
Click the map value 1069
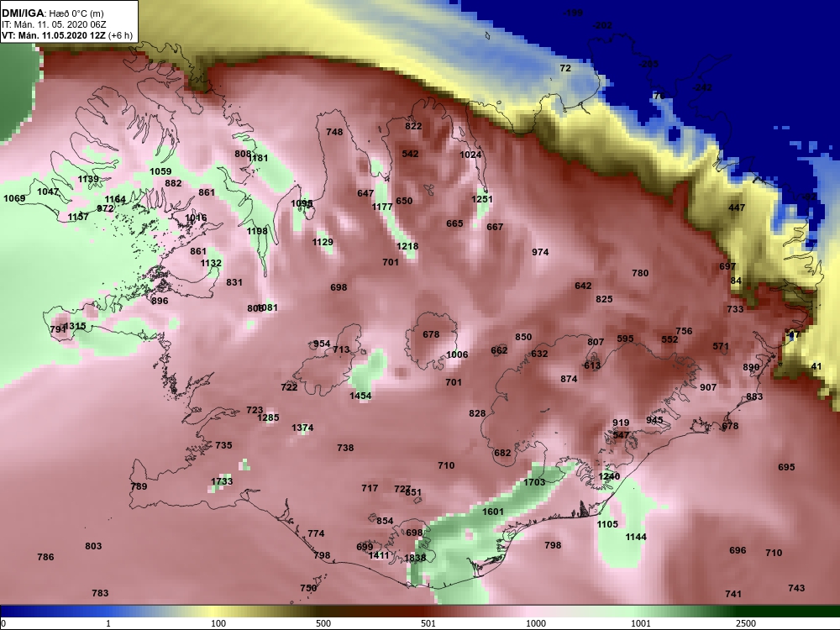(x=14, y=199)
